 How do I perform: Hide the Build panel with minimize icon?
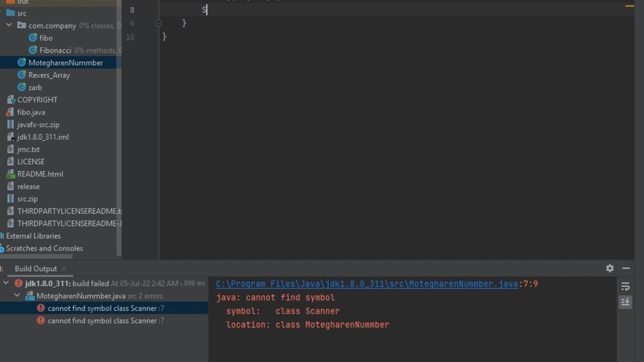626,268
